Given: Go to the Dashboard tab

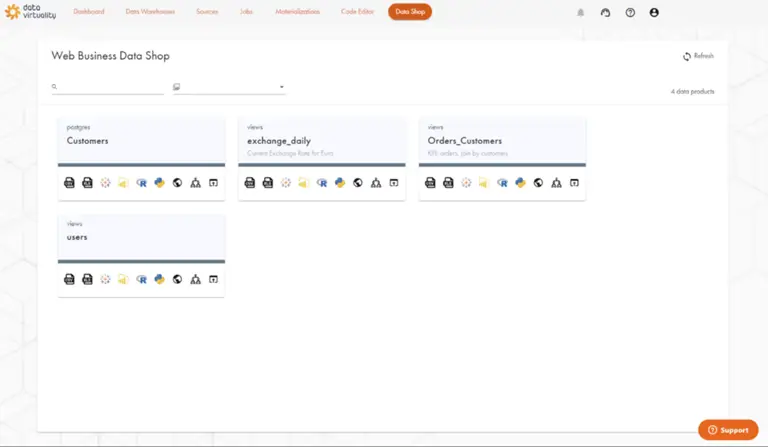Looking at the screenshot, I should point(89,12).
